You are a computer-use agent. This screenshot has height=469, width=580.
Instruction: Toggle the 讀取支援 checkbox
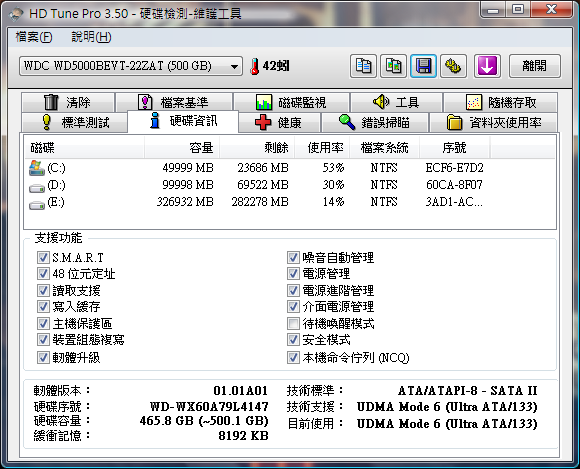43,290
